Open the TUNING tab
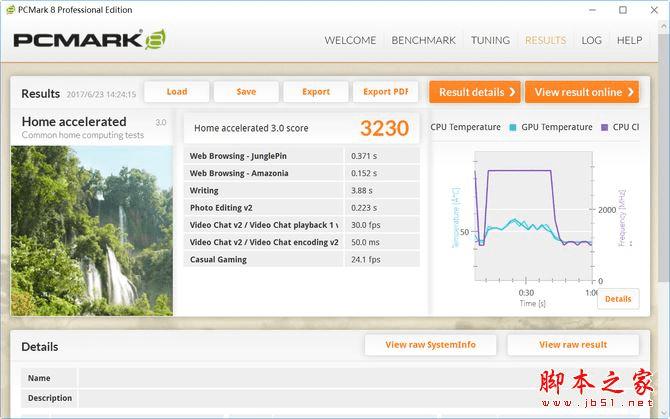Image resolution: width=670 pixels, height=419 pixels. pos(490,40)
